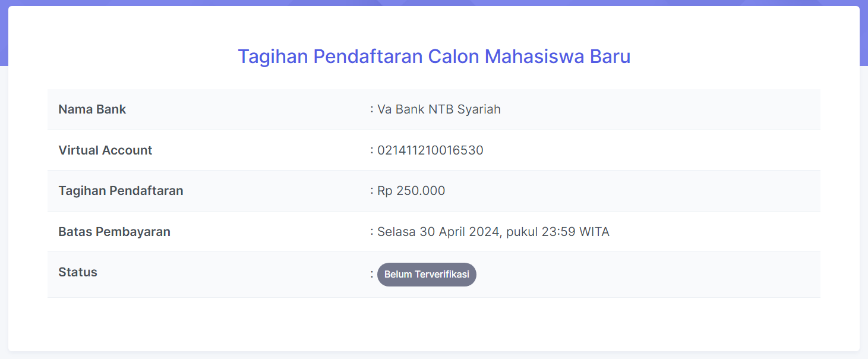Click the word Syariah in bank name
Image resolution: width=868 pixels, height=359 pixels.
point(479,109)
